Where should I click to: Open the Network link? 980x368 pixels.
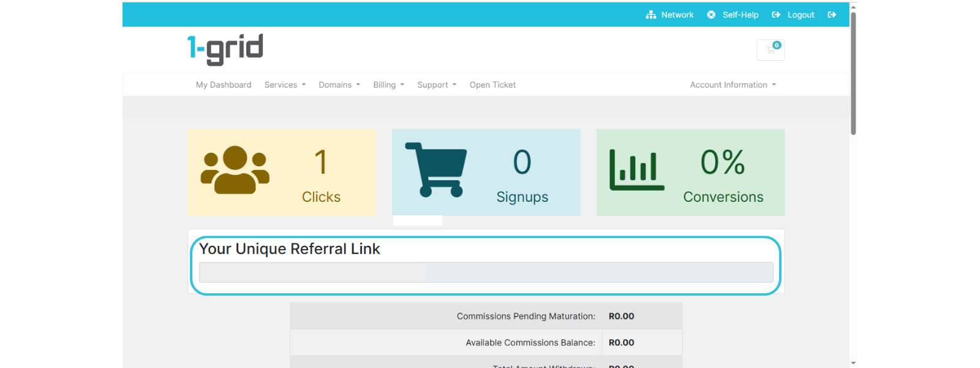click(x=677, y=15)
